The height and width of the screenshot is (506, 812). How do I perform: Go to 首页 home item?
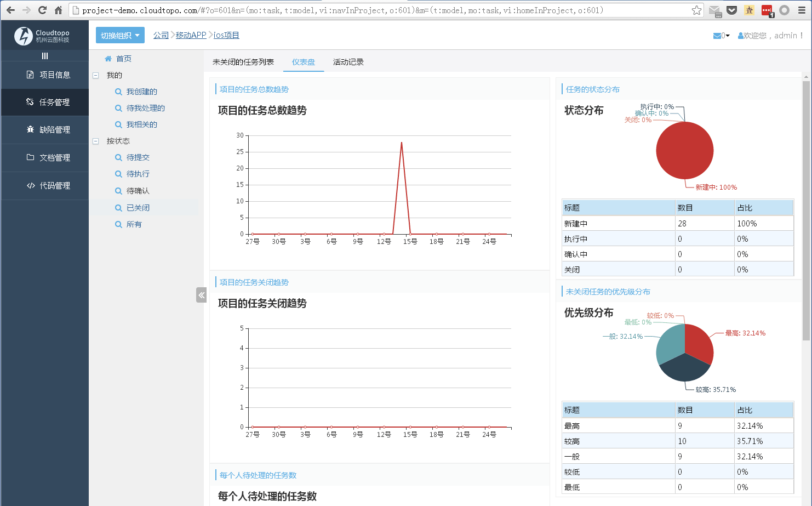click(x=123, y=59)
